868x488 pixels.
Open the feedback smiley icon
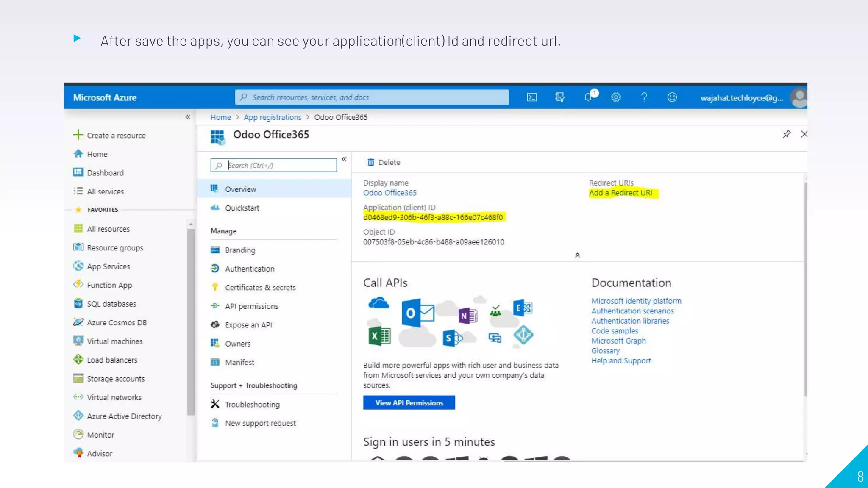[672, 97]
